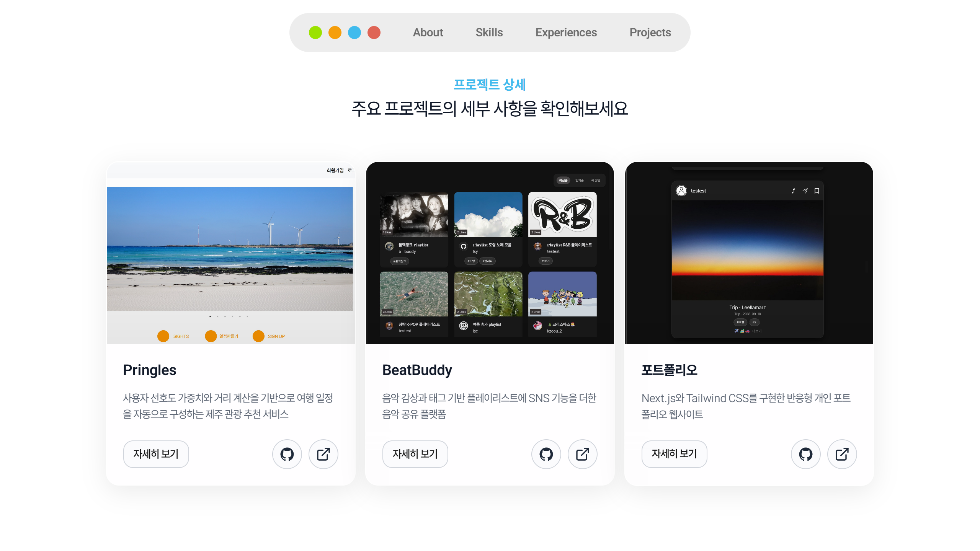Click the green dot in navbar

coord(315,33)
